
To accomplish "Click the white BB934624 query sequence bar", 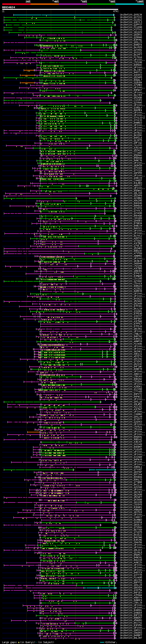I will click(60, 10).
